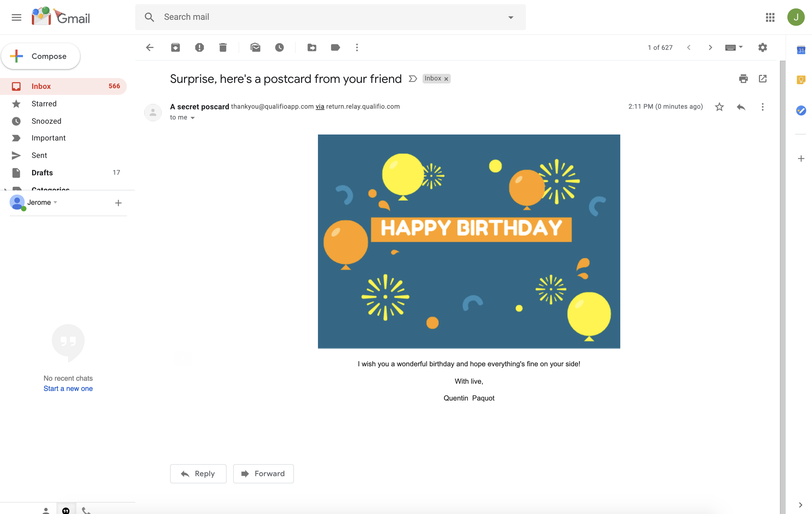Snooze this email

(279, 47)
